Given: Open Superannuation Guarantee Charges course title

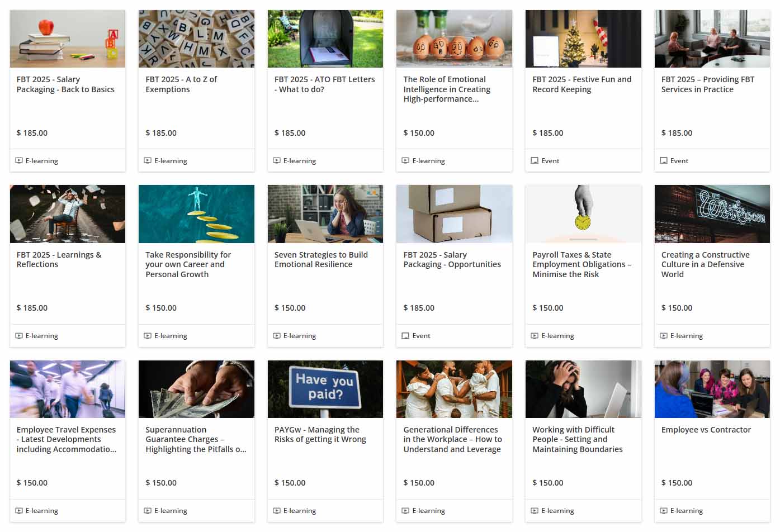Looking at the screenshot, I should (196, 439).
